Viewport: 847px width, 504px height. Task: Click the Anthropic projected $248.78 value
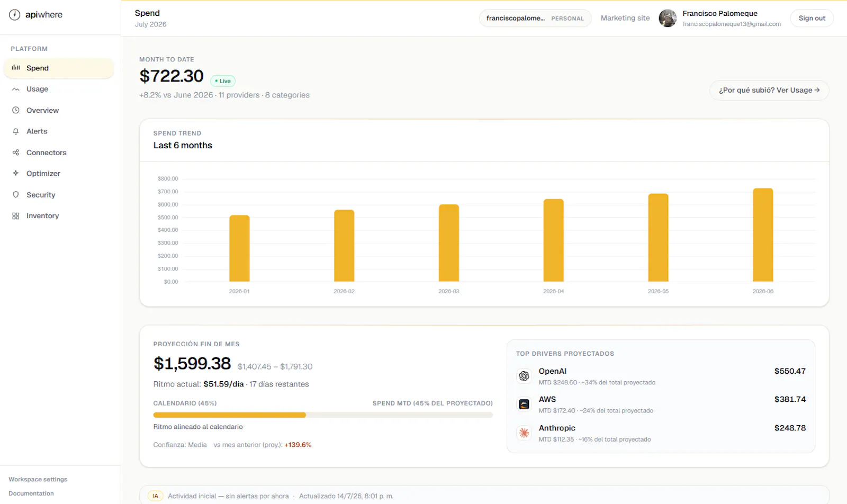[x=790, y=428]
